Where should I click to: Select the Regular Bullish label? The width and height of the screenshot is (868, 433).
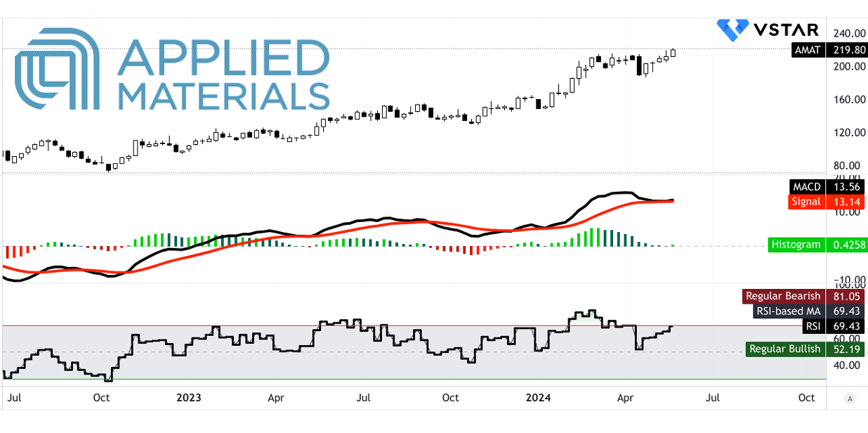784,349
